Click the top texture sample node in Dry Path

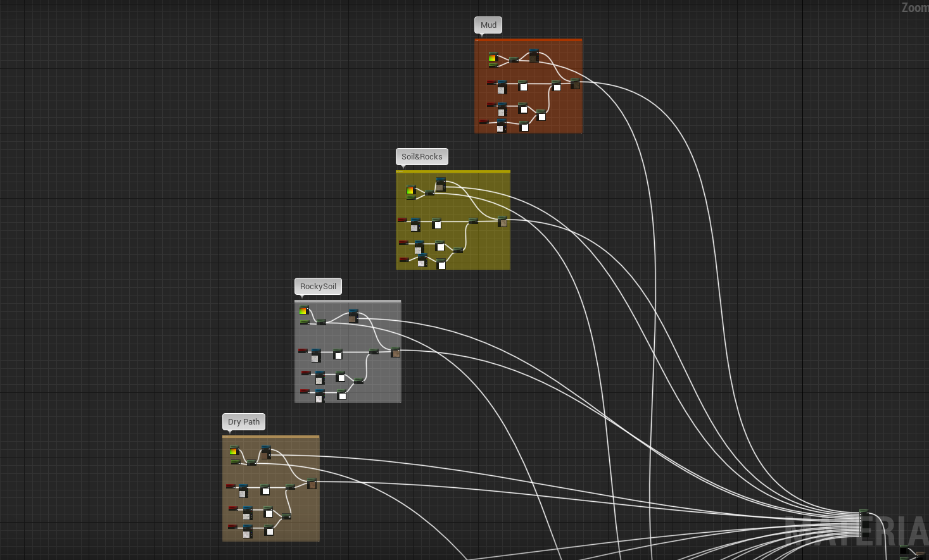266,452
